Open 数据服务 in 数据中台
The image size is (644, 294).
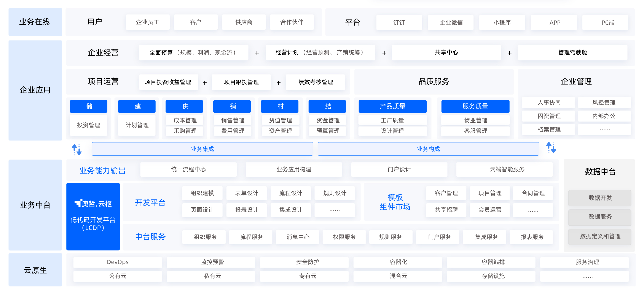tap(600, 217)
